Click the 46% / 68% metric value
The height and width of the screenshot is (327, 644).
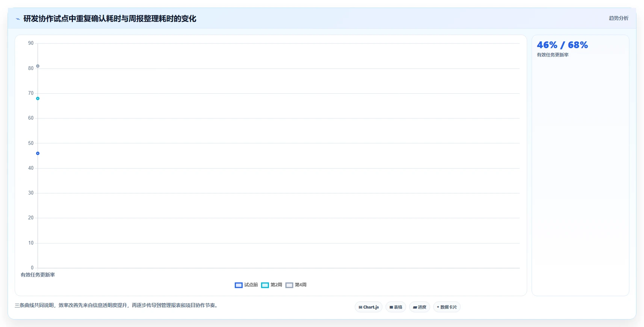[562, 45]
